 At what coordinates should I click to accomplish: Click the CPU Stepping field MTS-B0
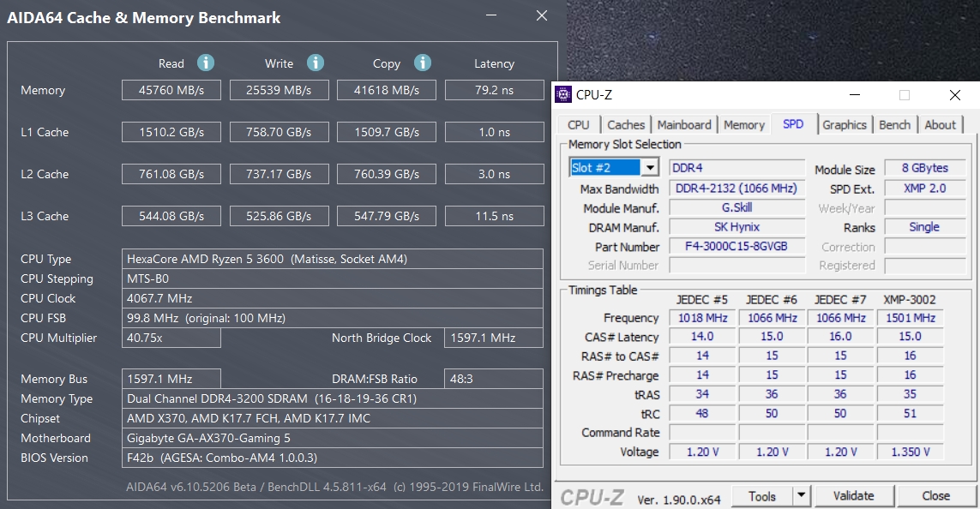click(333, 278)
